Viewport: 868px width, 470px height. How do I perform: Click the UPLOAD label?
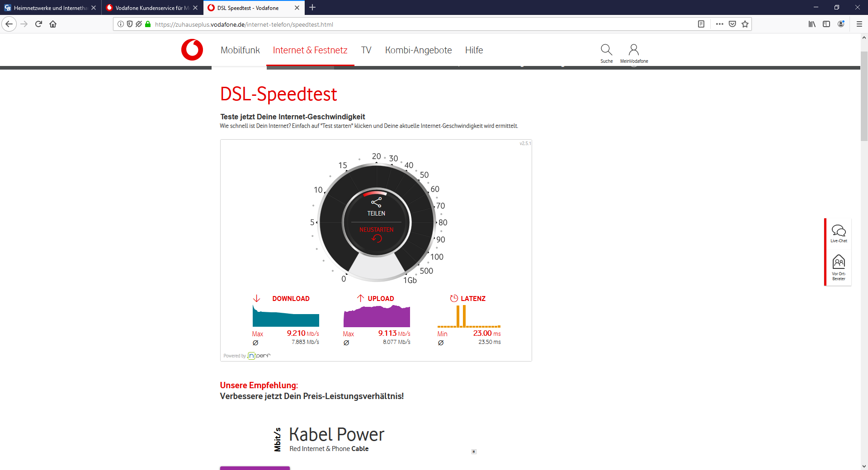pyautogui.click(x=381, y=299)
